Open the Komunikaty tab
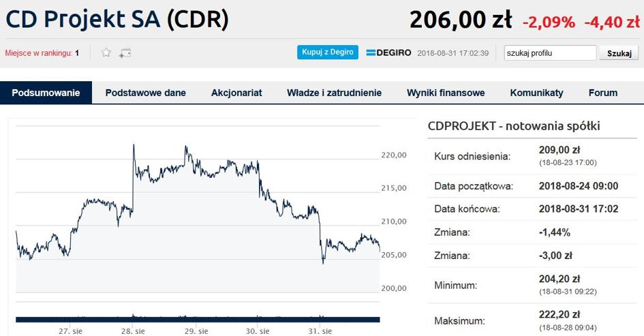The height and width of the screenshot is (336, 644). [x=536, y=93]
